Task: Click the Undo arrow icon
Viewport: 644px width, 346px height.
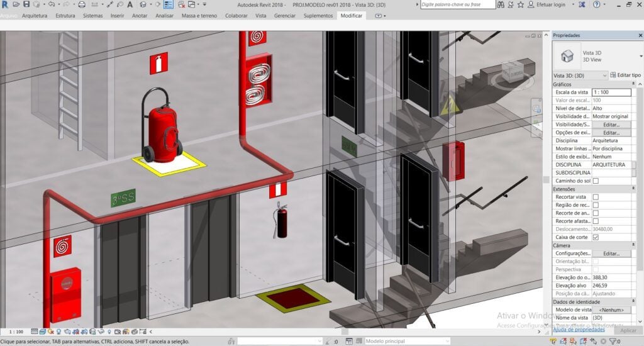Action: 52,4
